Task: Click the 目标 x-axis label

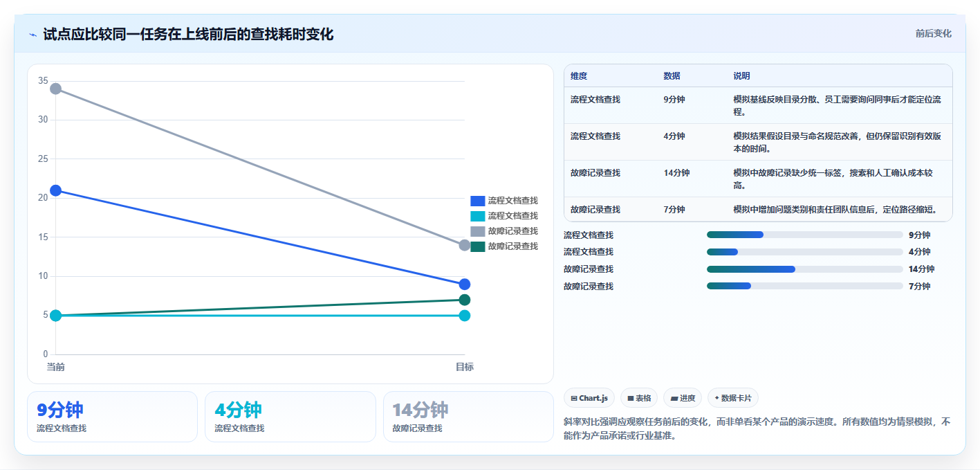Action: click(x=465, y=367)
